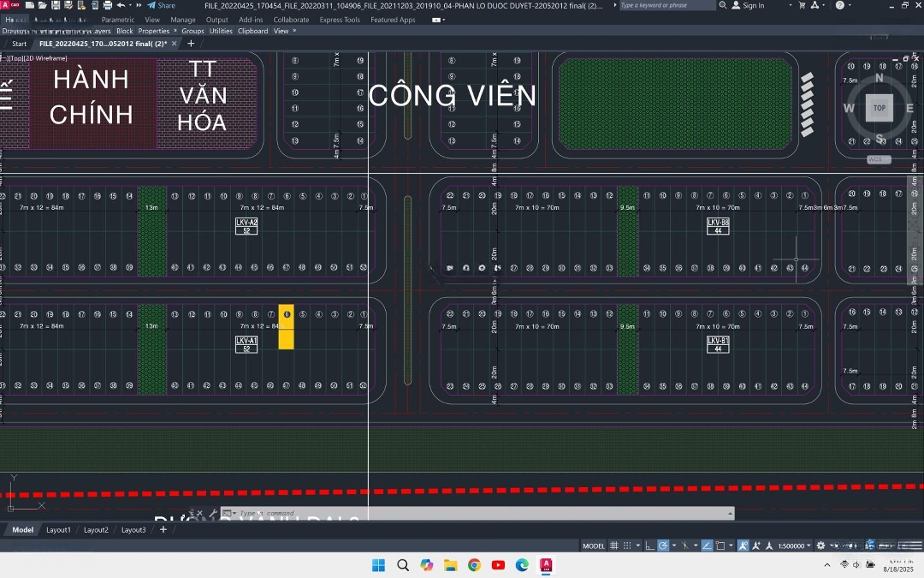
Task: Click the Undo arrow icon
Action: tap(121, 5)
